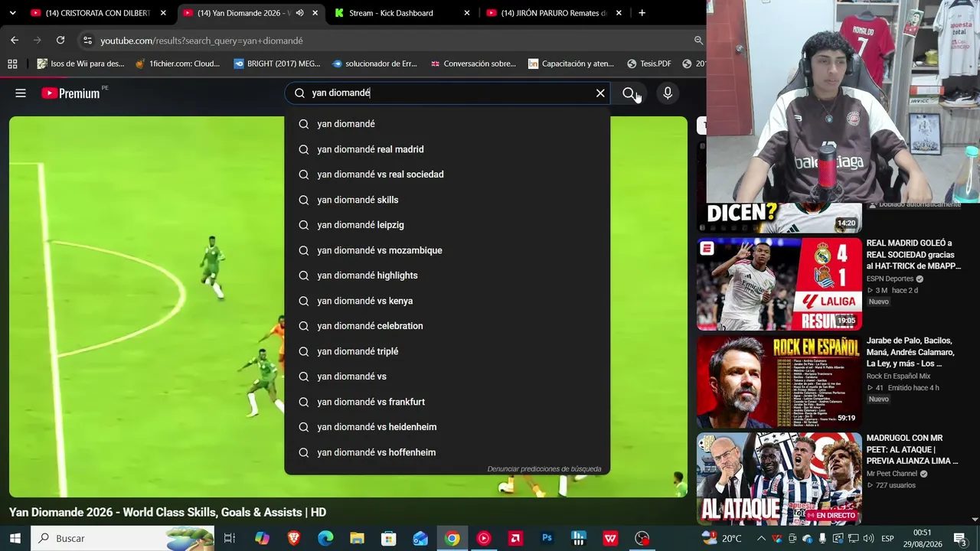Choose suggestion 'yan diomandé vs real sociedad'
The image size is (980, 551).
pos(447,174)
